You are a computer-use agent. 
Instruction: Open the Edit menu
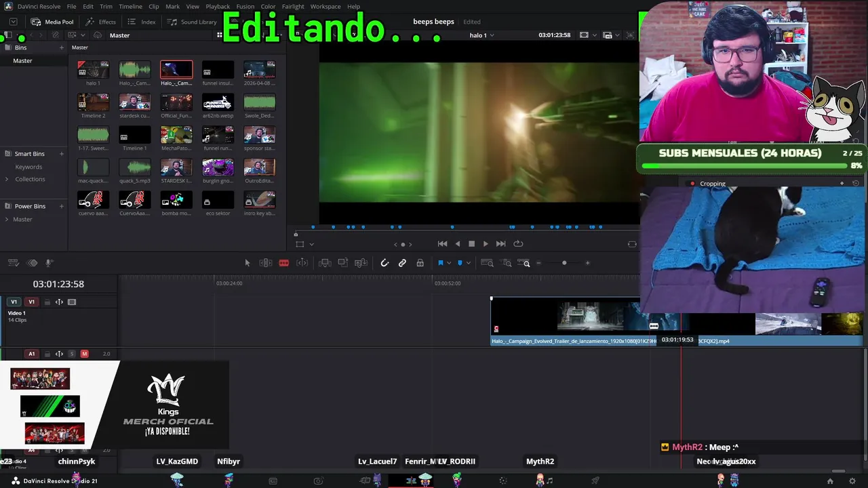[88, 7]
